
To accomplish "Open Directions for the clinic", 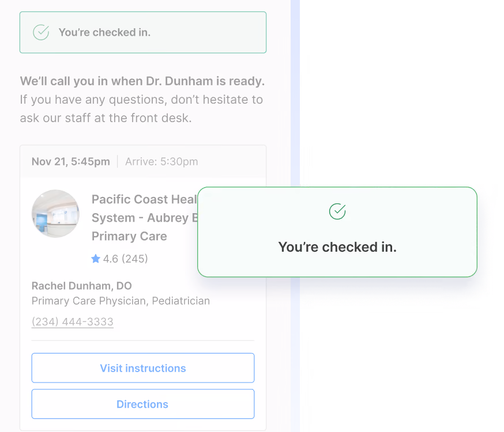I will click(x=142, y=404).
